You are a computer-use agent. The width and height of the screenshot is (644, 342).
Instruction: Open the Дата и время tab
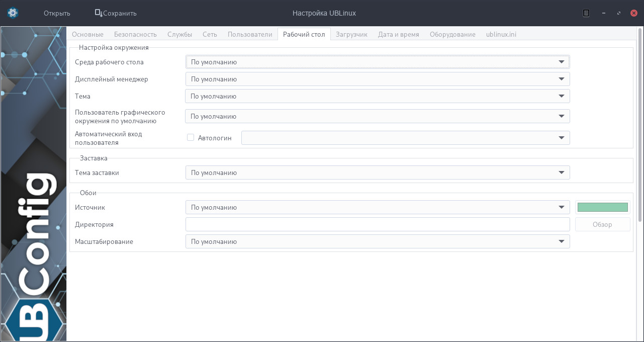(x=398, y=34)
